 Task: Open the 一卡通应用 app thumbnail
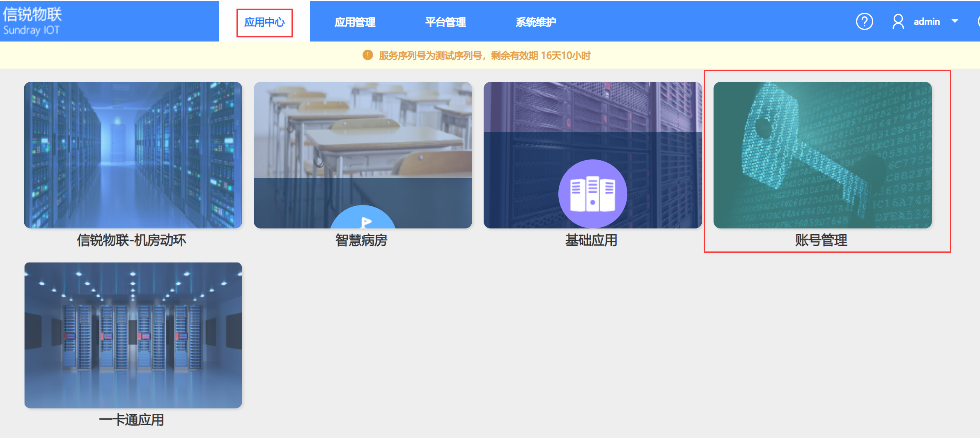click(133, 335)
